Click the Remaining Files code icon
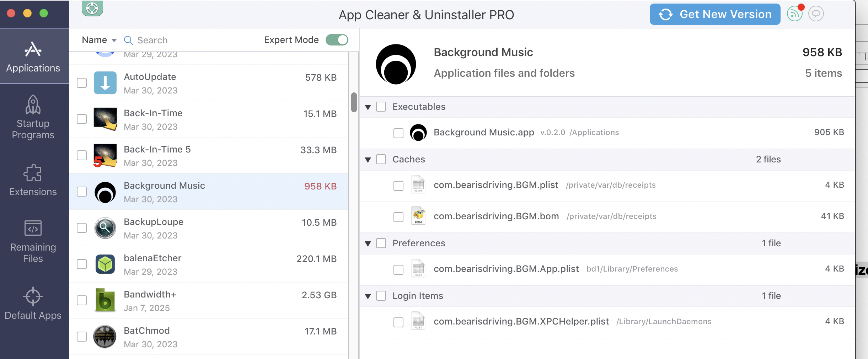868x359 pixels. coord(33,228)
